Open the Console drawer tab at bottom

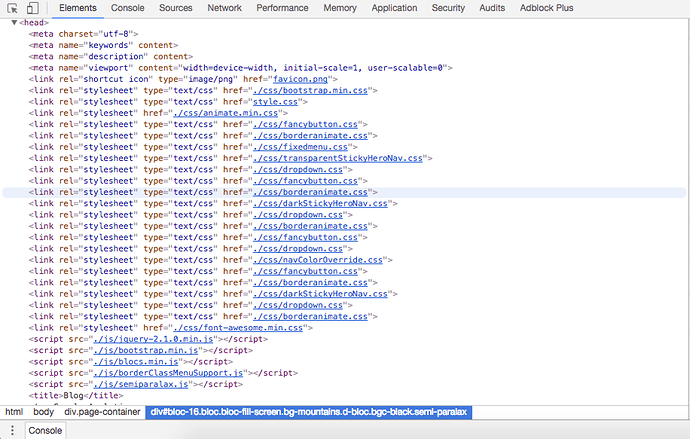44,430
